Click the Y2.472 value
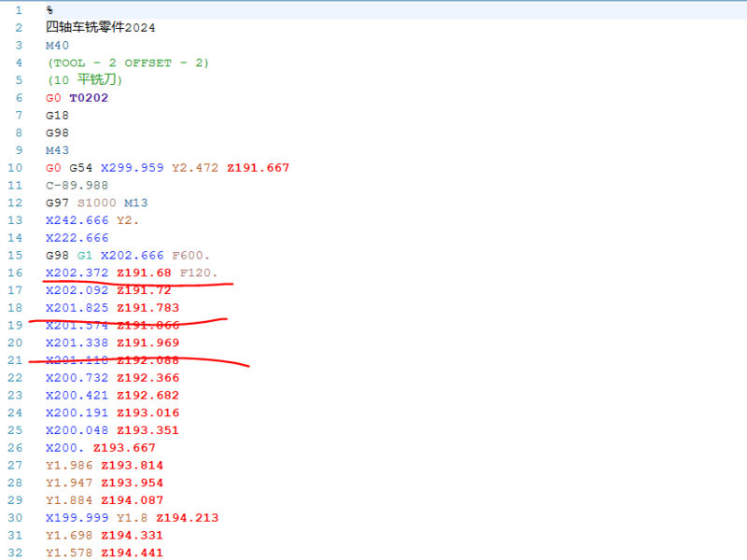747x560 pixels. [195, 168]
